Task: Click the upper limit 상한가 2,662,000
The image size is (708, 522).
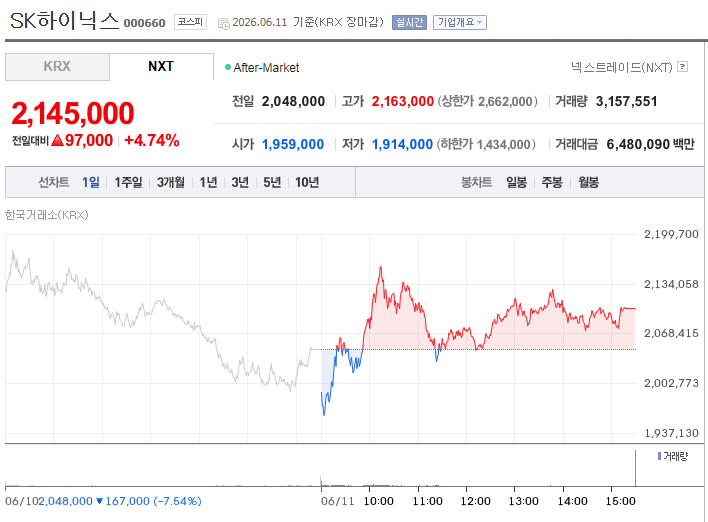Action: coord(487,101)
